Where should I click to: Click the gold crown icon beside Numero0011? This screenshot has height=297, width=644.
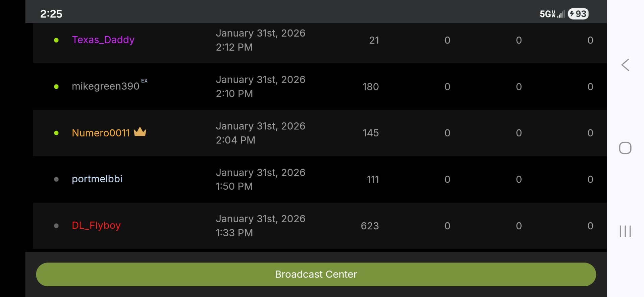(140, 132)
